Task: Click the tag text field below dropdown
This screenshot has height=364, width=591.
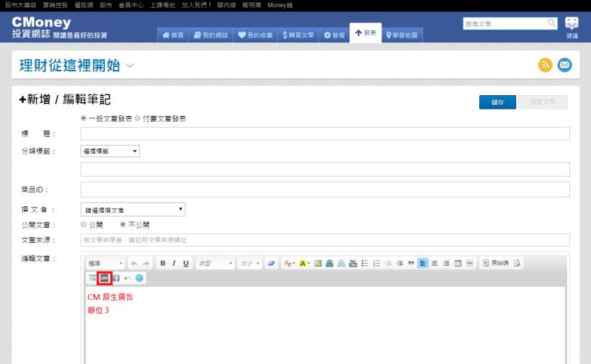Action: click(x=325, y=169)
